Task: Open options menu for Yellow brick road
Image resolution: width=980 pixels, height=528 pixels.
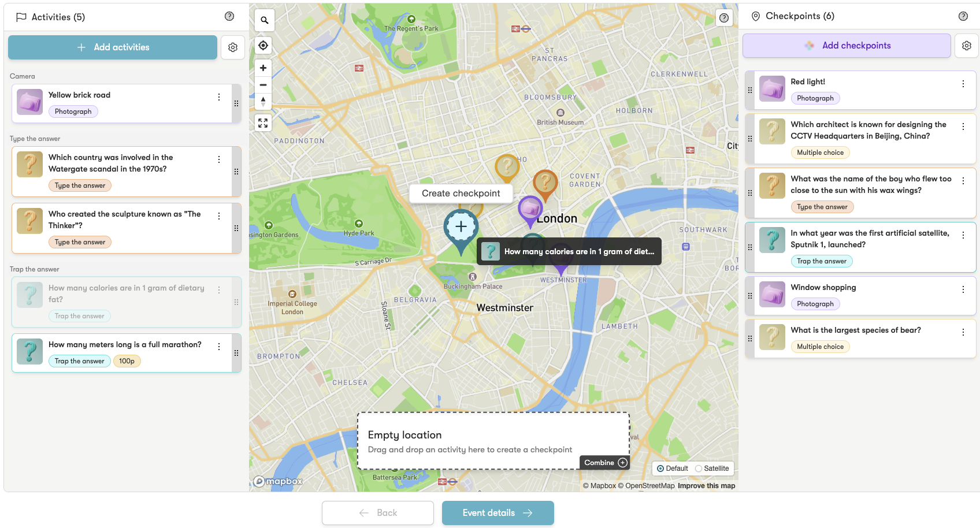Action: click(x=219, y=97)
